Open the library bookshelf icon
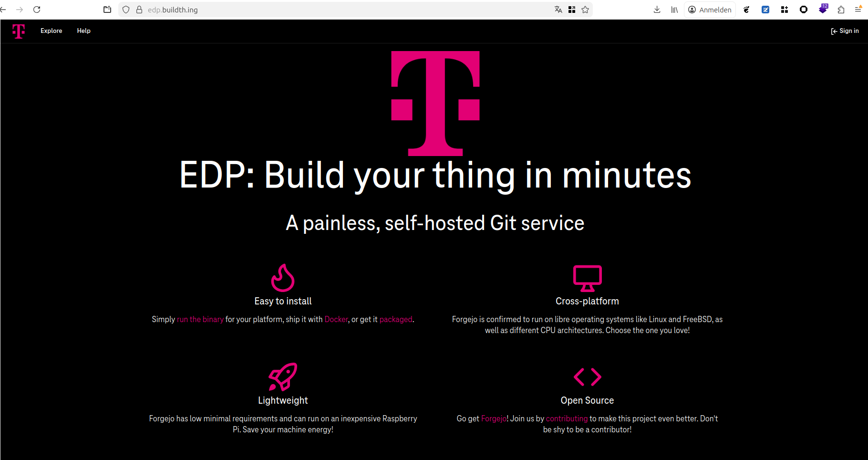 coord(674,10)
